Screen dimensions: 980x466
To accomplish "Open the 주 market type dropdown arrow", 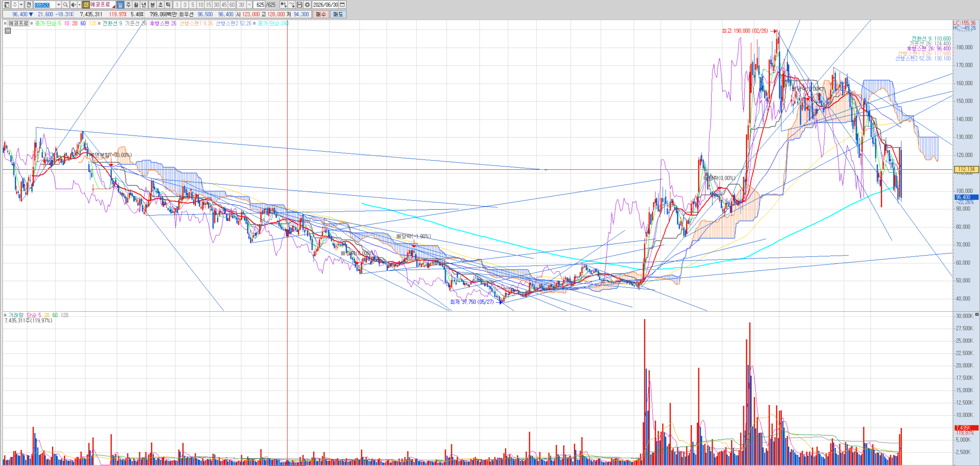I will pos(21,5).
